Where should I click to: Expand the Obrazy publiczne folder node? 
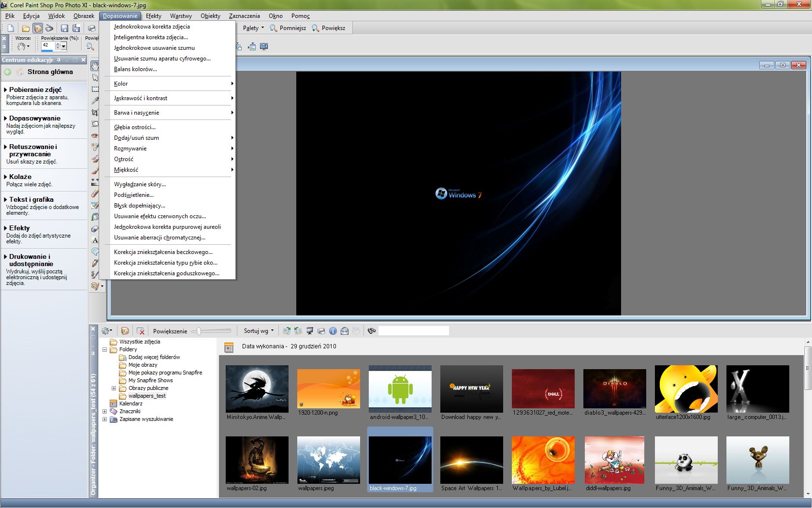click(114, 388)
